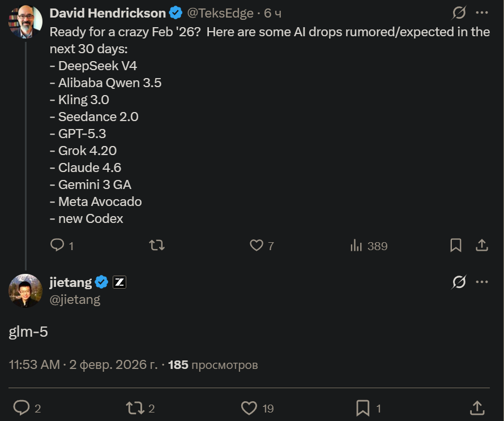This screenshot has width=504, height=421.
Task: Repost David Hendrickson's AI drops tweet
Action: tap(157, 245)
